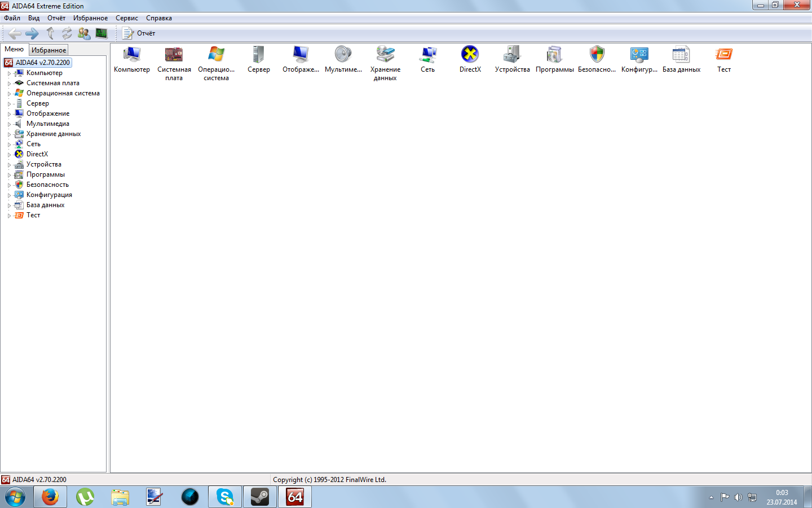Open the Вид menu
This screenshot has height=508, width=812.
34,18
